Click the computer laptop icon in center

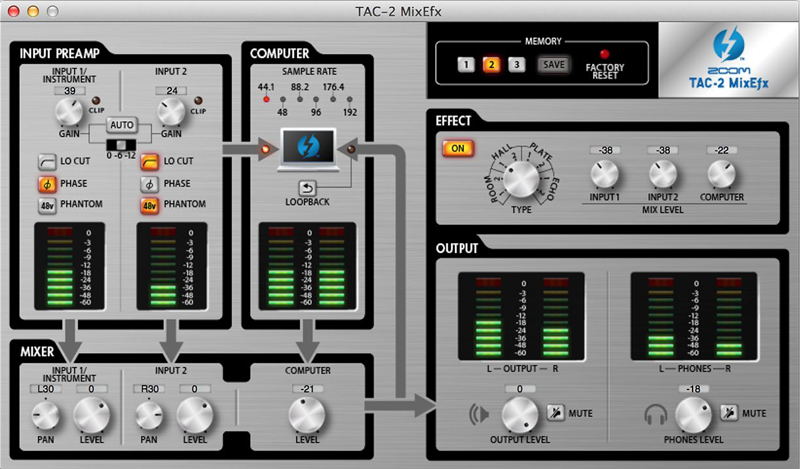pyautogui.click(x=307, y=149)
